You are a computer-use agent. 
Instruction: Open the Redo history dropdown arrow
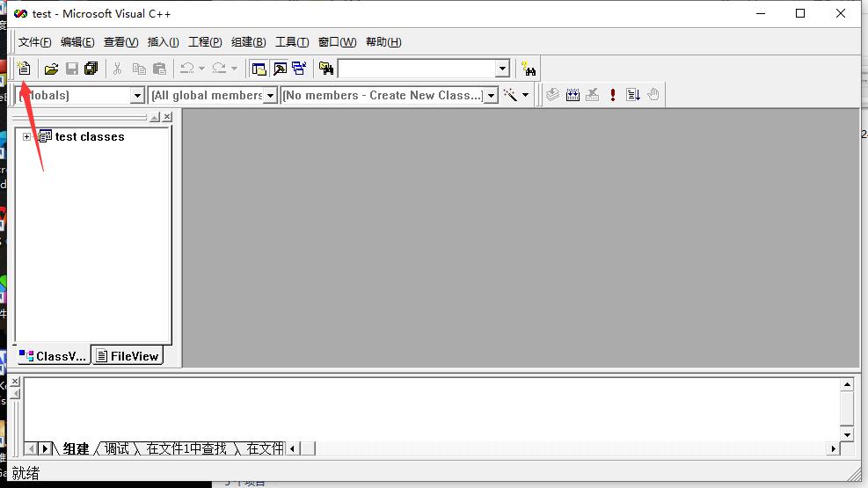coord(234,69)
